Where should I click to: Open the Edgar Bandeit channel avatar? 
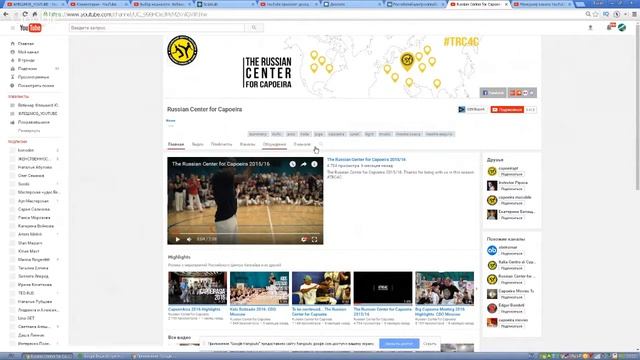click(492, 308)
